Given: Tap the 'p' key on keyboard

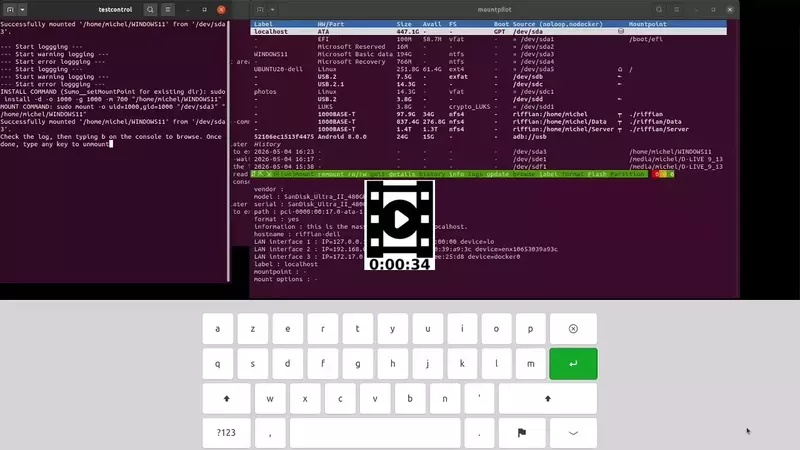Looking at the screenshot, I should coord(531,329).
